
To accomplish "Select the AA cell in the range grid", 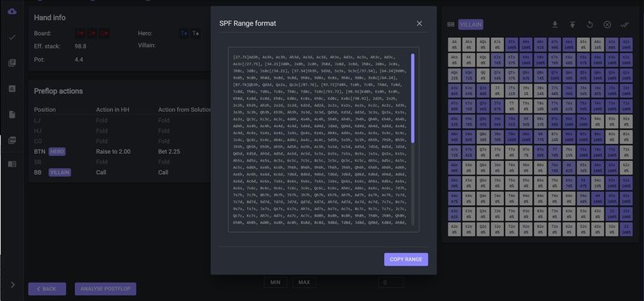I will (x=454, y=44).
